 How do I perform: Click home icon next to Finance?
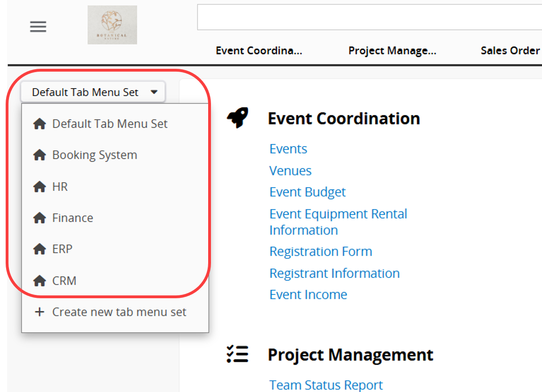coord(40,218)
